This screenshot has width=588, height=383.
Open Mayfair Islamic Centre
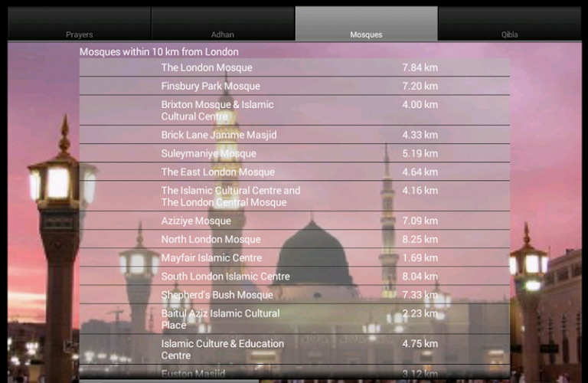(294, 257)
